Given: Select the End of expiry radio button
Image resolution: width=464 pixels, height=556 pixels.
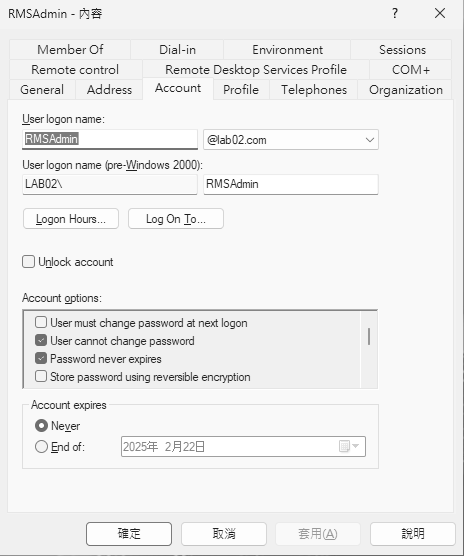Looking at the screenshot, I should coord(41,446).
